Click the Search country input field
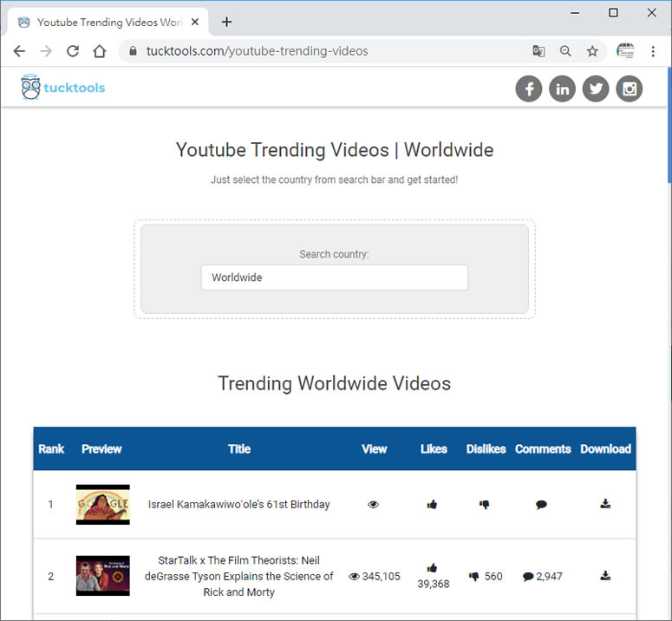Screen dimensions: 672x621 click(x=335, y=278)
